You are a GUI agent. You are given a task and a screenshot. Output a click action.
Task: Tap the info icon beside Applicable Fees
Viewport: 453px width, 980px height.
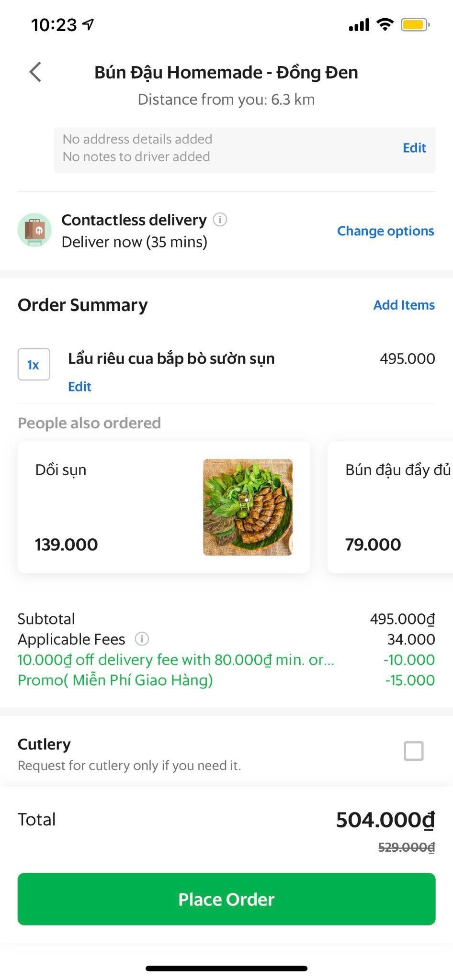coord(142,639)
